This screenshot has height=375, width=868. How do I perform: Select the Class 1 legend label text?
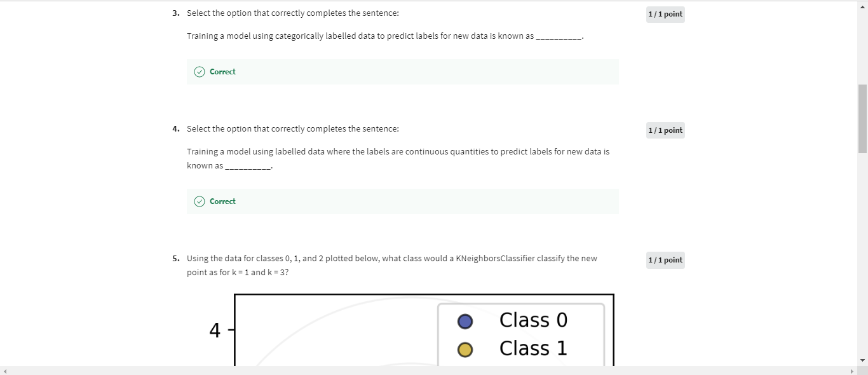[x=532, y=348]
